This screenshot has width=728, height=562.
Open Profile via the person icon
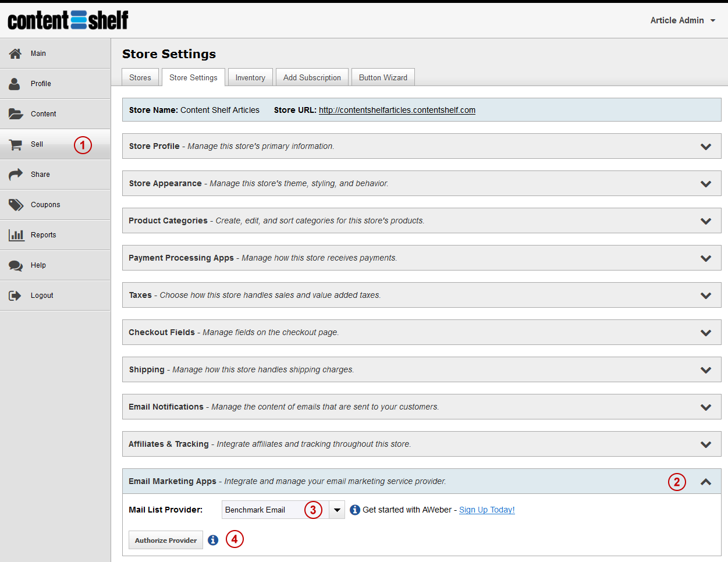(15, 84)
